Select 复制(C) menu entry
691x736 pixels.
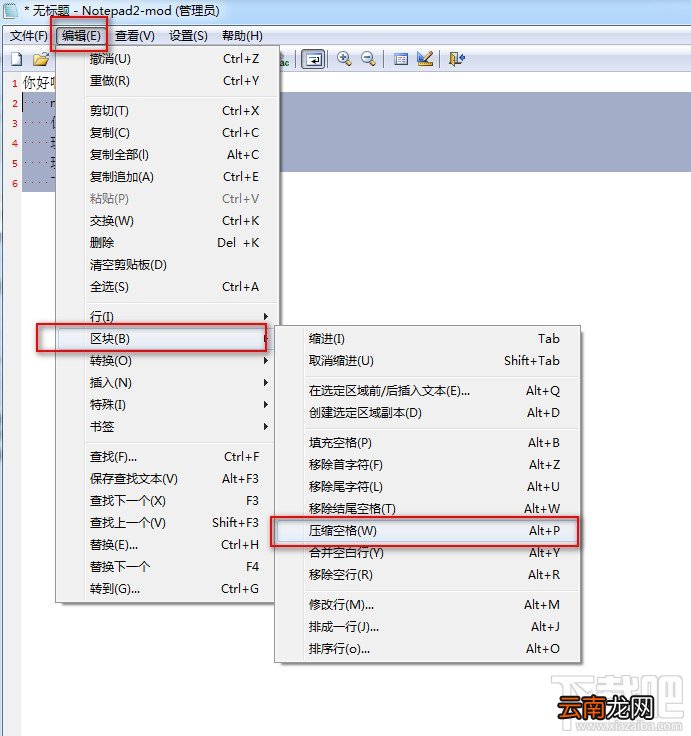168,133
